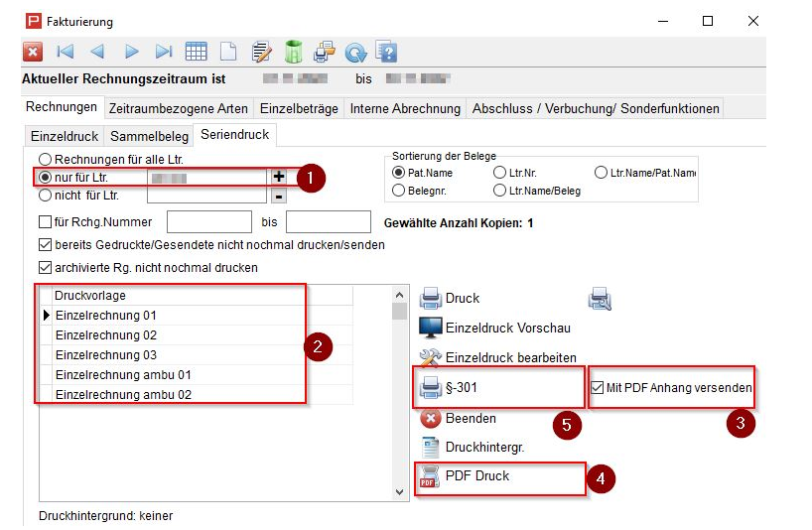Screen dimensions: 812x530
Task: Click the edit record pencil icon
Action: coord(261,52)
